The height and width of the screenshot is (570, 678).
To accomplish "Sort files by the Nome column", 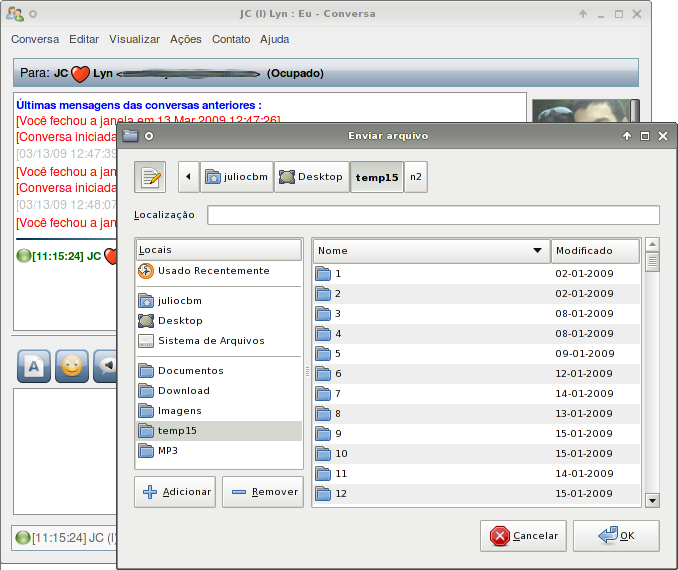I will point(432,251).
